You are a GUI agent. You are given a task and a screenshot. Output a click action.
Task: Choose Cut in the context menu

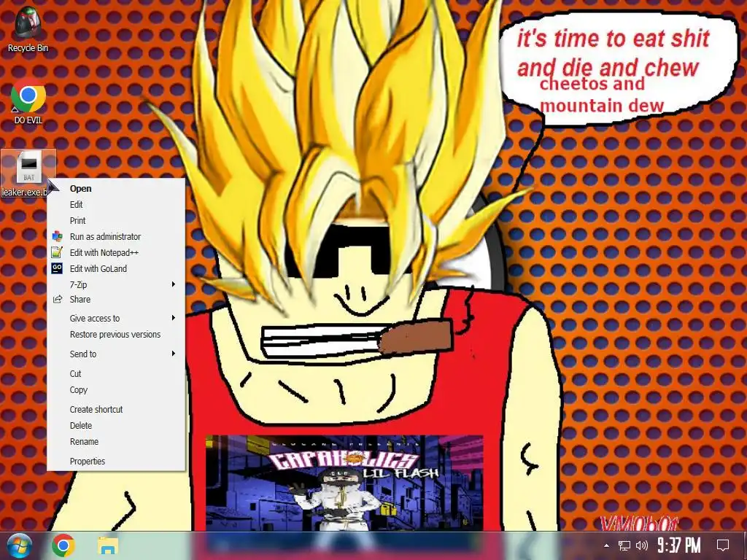pyautogui.click(x=116, y=374)
